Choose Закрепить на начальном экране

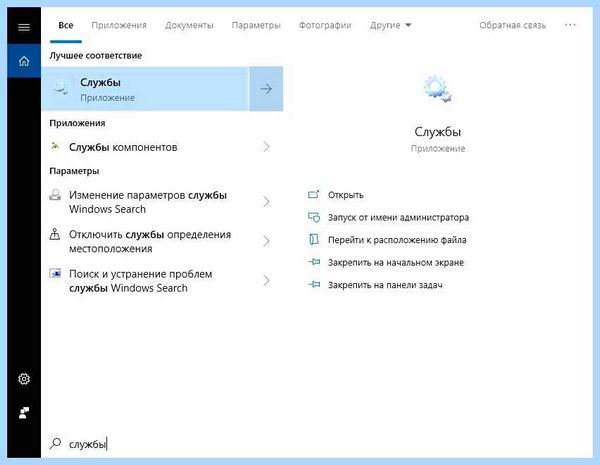point(396,263)
